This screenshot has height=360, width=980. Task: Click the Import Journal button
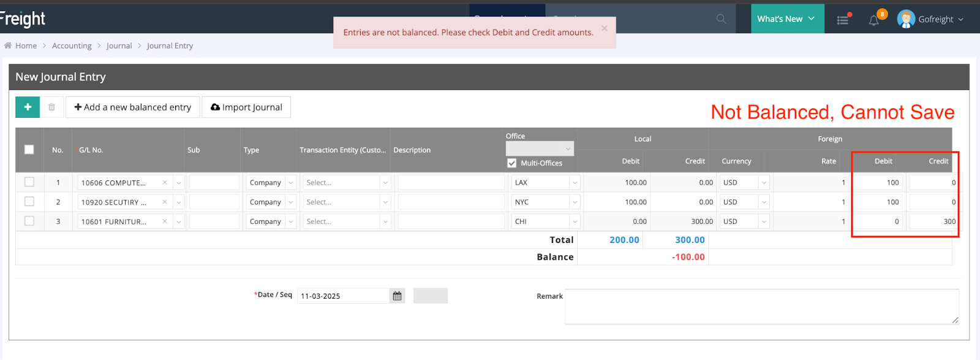[246, 107]
